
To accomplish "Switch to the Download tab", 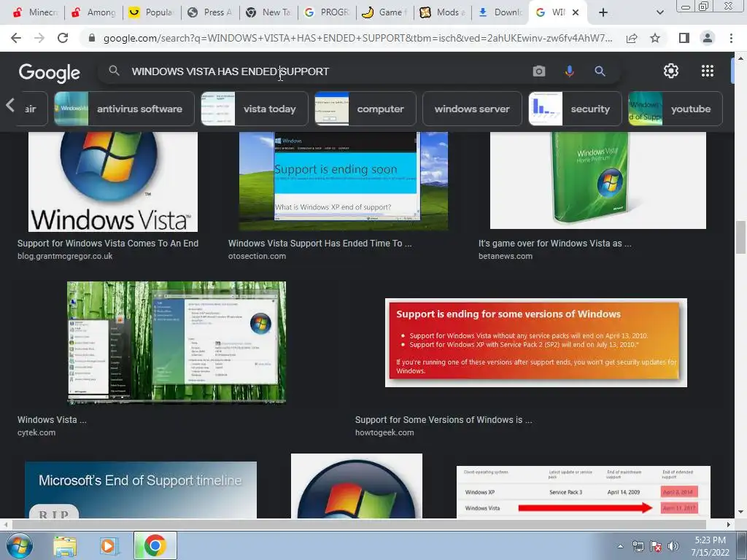I will (x=500, y=12).
